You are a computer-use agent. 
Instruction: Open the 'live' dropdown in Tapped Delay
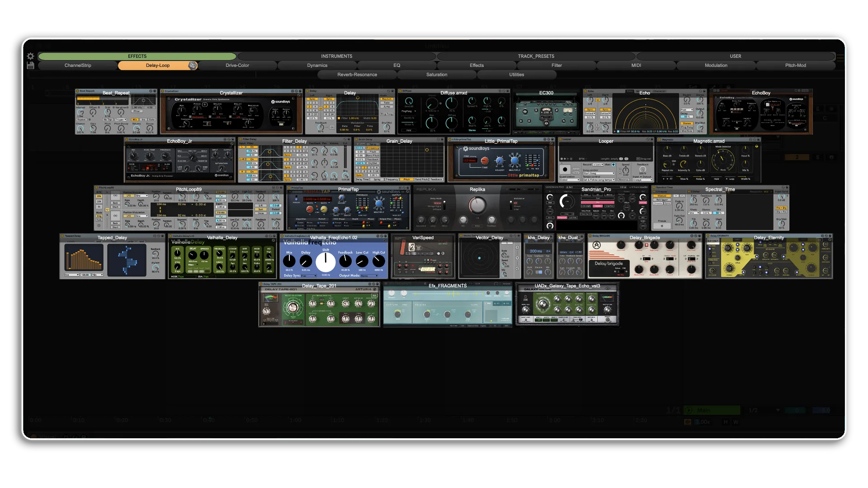(x=72, y=275)
